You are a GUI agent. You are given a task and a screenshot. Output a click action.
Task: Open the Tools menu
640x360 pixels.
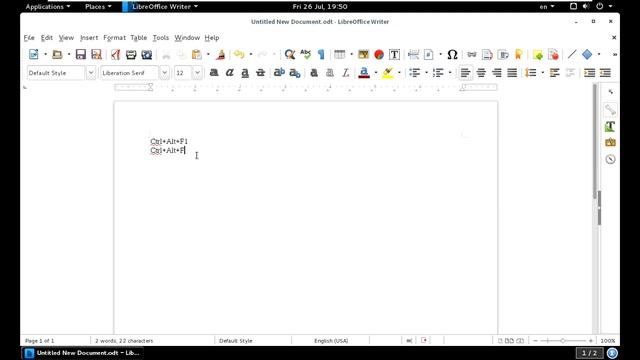pos(161,38)
